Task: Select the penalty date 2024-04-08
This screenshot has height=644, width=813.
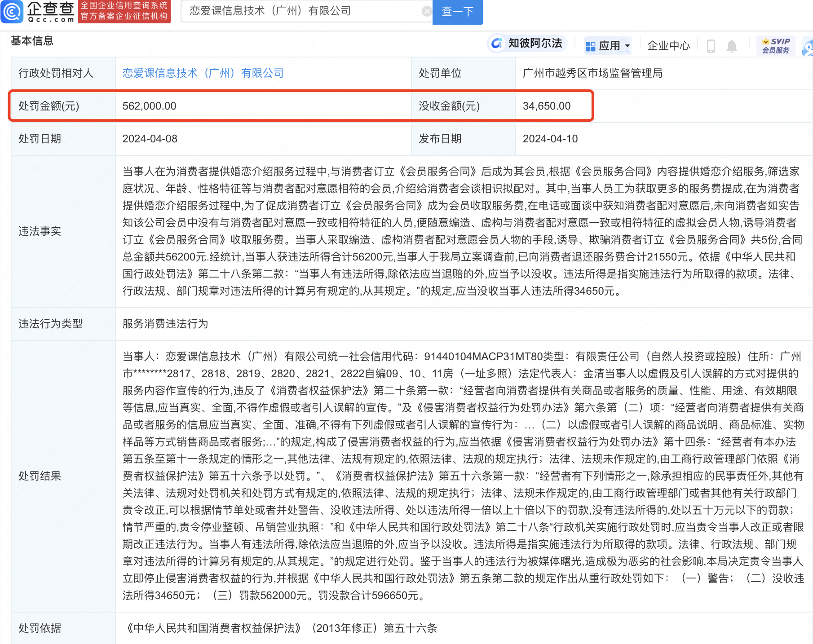Action: click(150, 139)
